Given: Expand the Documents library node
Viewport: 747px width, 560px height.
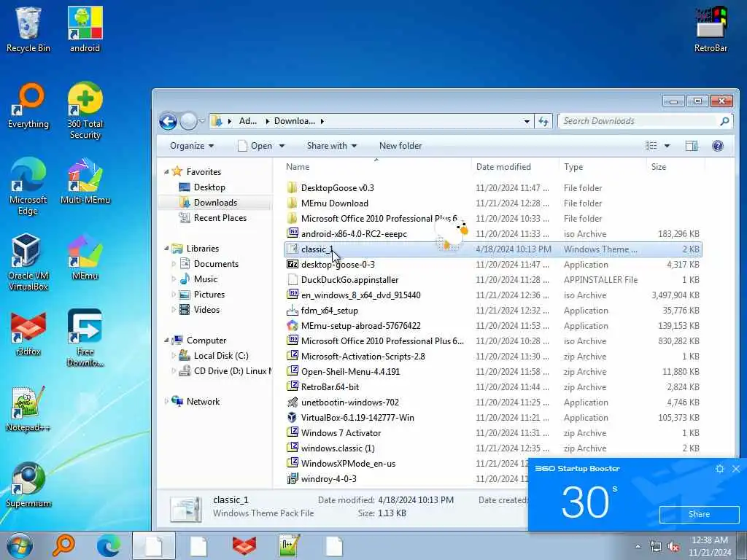Looking at the screenshot, I should (174, 264).
